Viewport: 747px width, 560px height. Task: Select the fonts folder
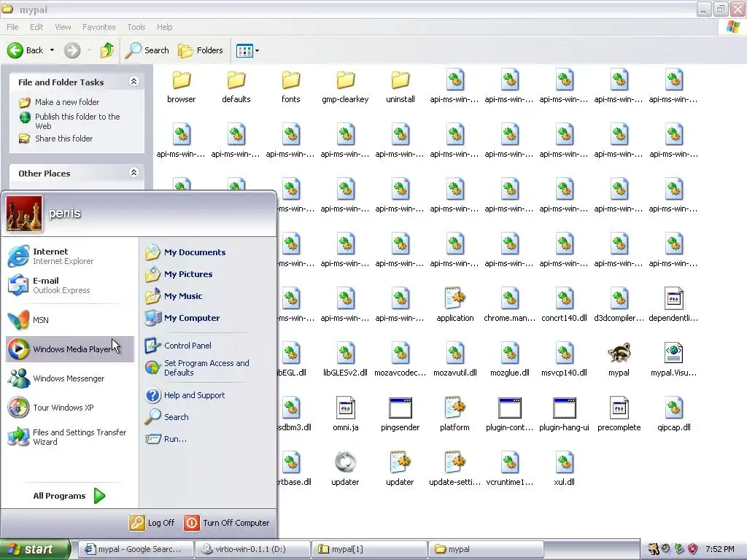point(290,87)
